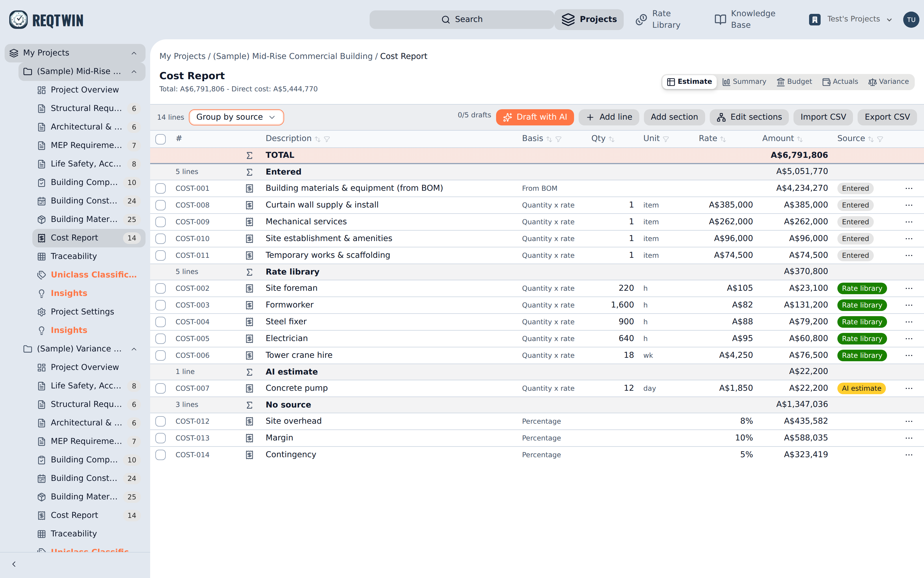The height and width of the screenshot is (578, 924).
Task: Open the Mid-Rise Commercial Building breadcrumb link
Action: pos(293,56)
